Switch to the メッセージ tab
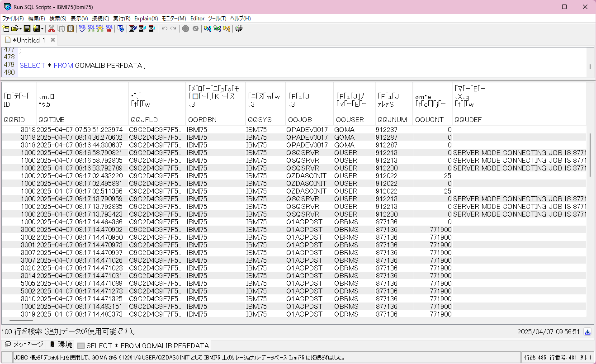 click(24, 345)
